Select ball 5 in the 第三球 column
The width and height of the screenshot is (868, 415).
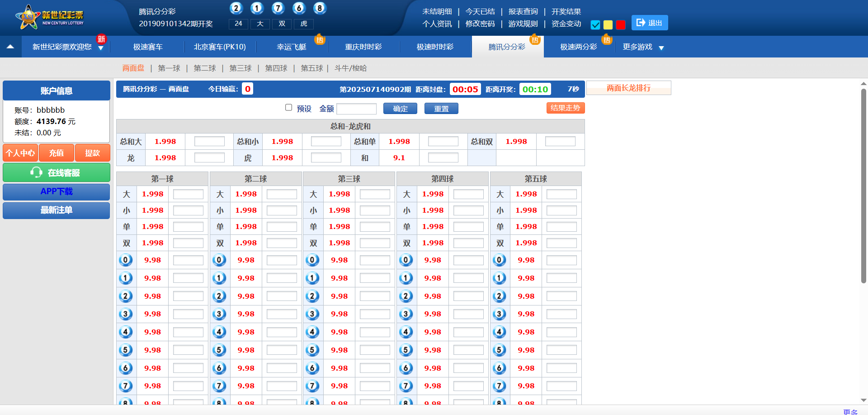tap(312, 350)
